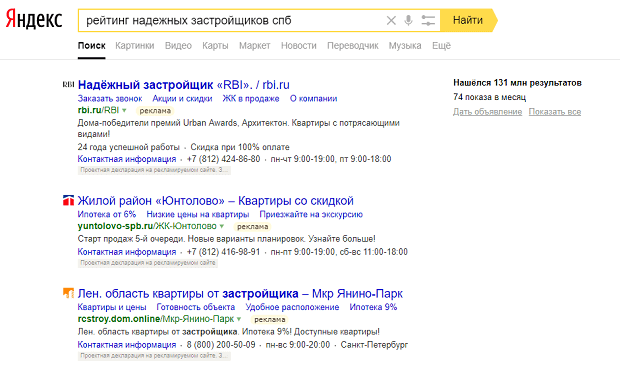The width and height of the screenshot is (620, 372).
Task: Click Заказать звонок sitelink
Action: [x=110, y=98]
